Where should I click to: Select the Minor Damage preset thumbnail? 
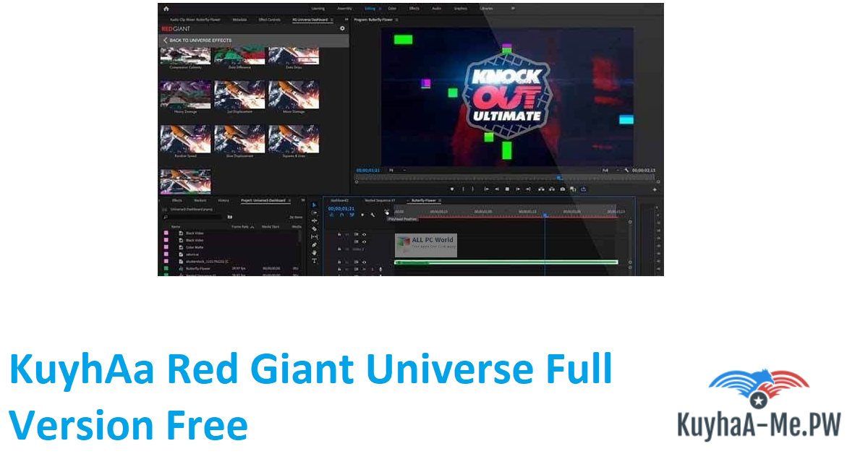(x=294, y=94)
